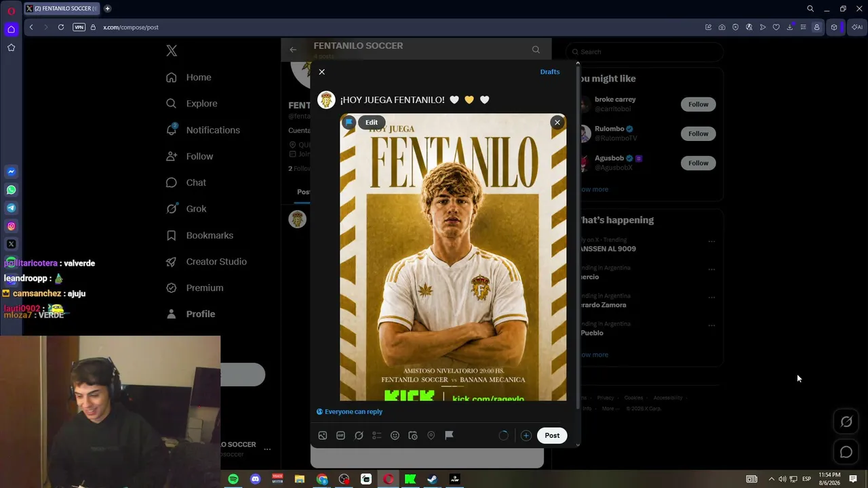Viewport: 868px width, 488px height.
Task: Launch Spotify from the taskbar
Action: coord(233,479)
